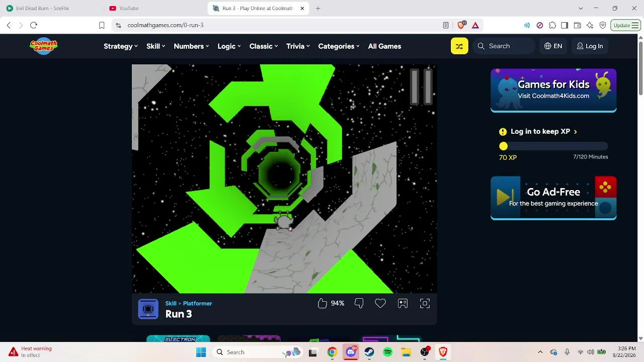
Task: Click the Brave VPN shield icon
Action: point(603,25)
